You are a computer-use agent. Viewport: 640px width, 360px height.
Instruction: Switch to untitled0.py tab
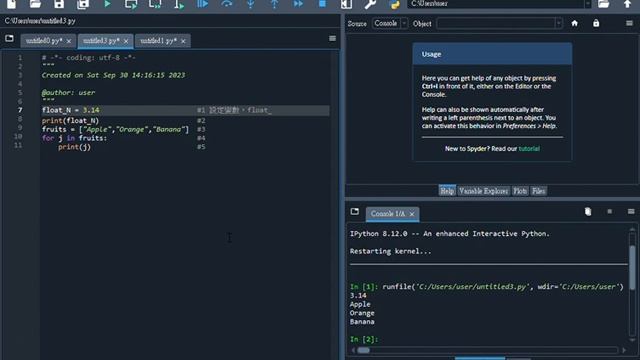coord(44,41)
